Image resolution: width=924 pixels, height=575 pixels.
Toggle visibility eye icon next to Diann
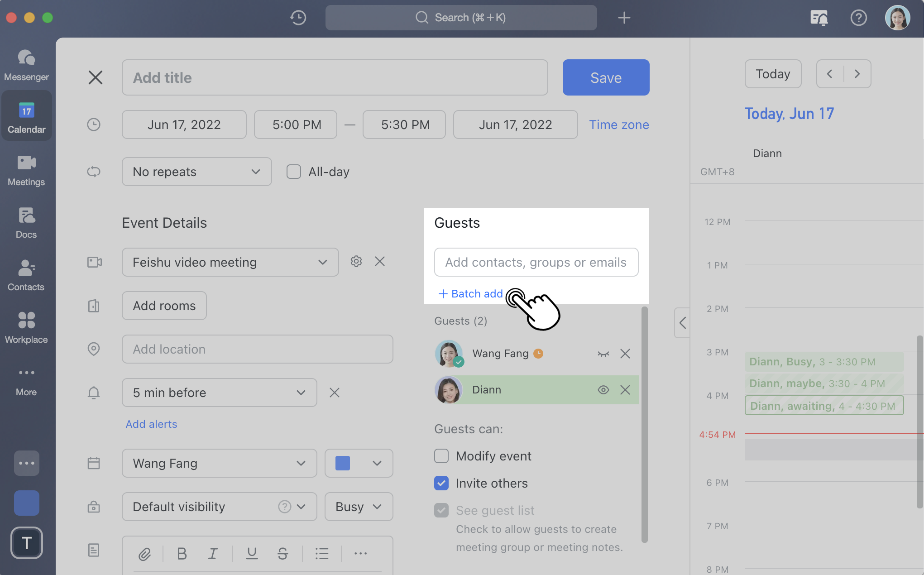(x=603, y=389)
